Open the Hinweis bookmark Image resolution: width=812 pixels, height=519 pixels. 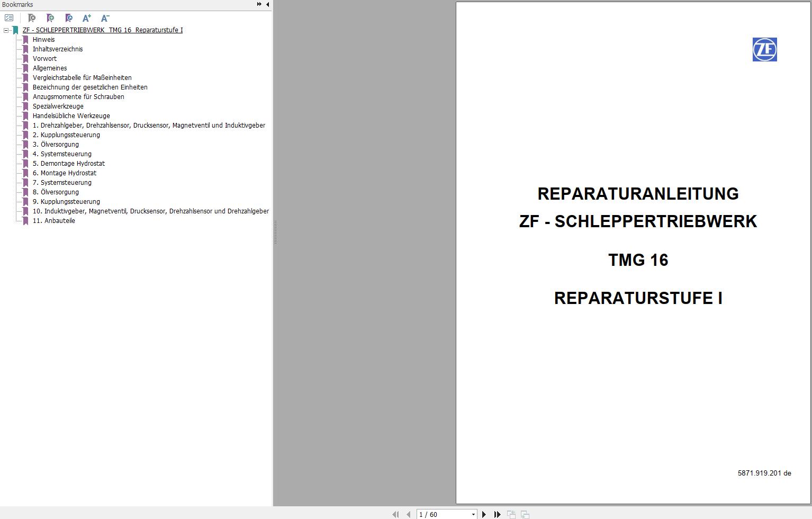43,40
